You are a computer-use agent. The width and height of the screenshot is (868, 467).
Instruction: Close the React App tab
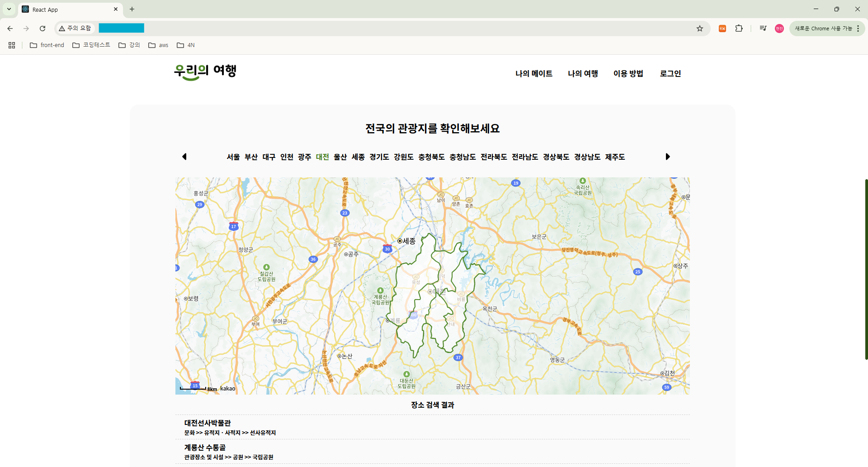[x=116, y=9]
